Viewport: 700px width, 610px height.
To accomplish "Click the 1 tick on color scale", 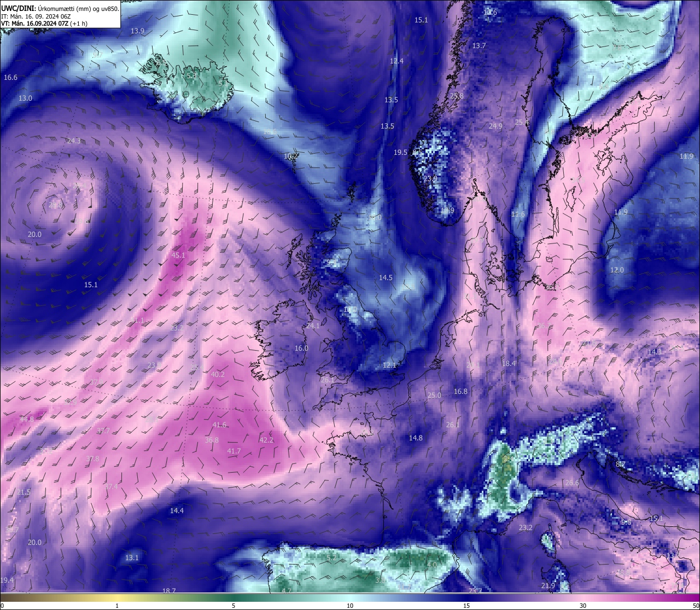I will pos(117,606).
